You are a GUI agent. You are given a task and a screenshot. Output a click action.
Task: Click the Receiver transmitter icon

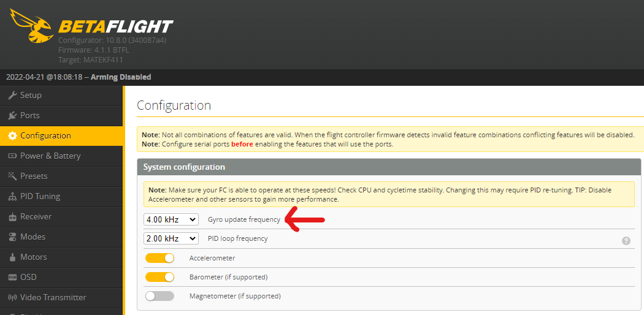[13, 216]
